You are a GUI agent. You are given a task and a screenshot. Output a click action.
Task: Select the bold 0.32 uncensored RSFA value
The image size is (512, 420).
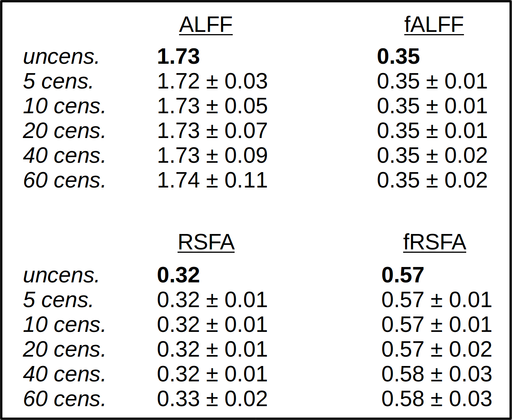[178, 275]
